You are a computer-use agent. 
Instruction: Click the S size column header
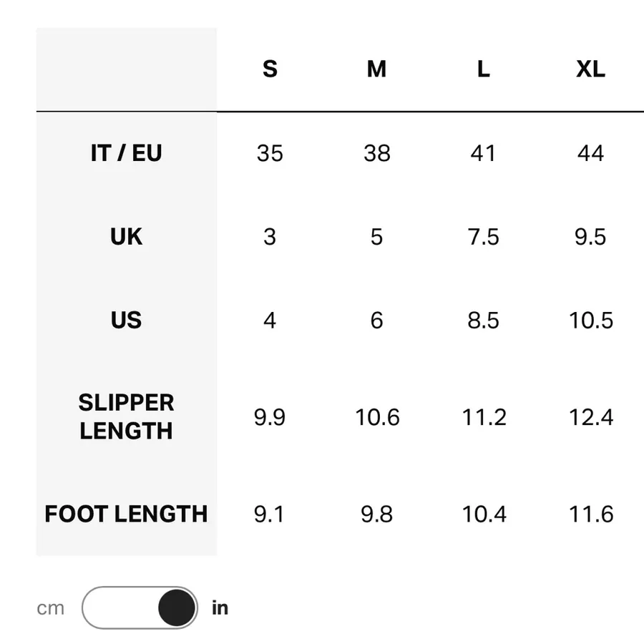[270, 69]
